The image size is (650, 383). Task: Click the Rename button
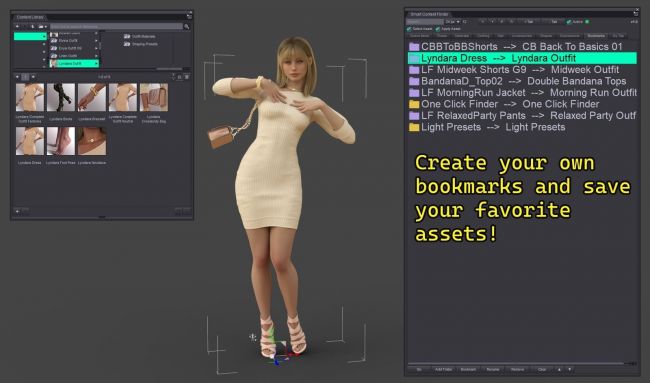(493, 369)
